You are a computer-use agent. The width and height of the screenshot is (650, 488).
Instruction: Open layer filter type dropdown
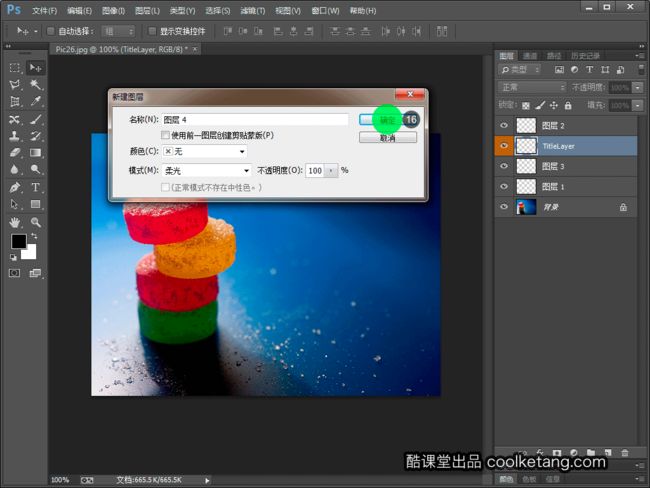(x=520, y=70)
